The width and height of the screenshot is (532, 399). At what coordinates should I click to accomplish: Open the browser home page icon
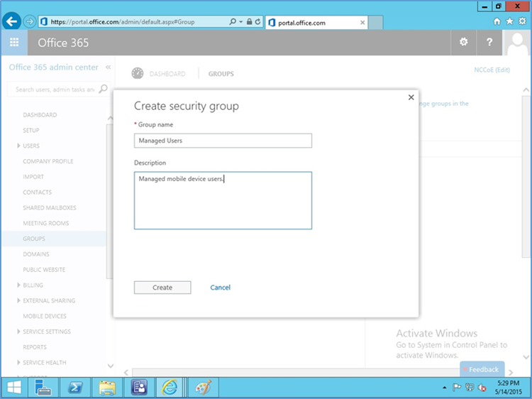[497, 21]
